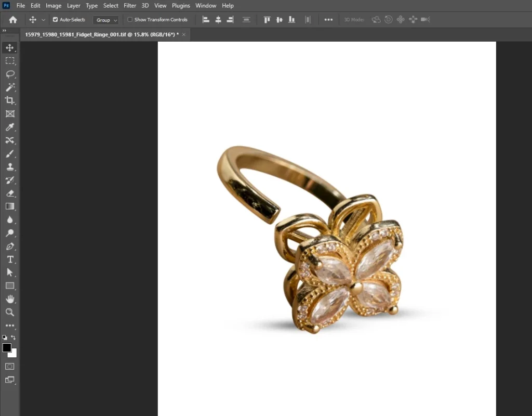Enable Show Transform Controls checkbox
The width and height of the screenshot is (532, 416).
tap(130, 20)
